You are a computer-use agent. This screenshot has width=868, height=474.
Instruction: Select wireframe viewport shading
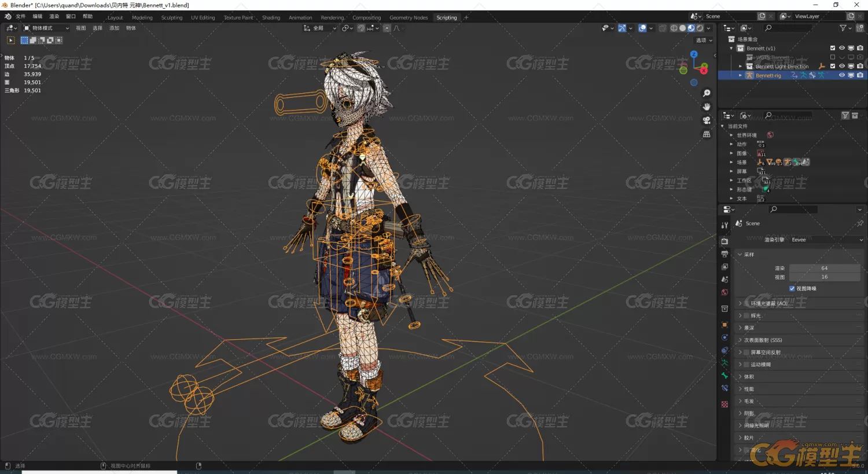tap(674, 28)
